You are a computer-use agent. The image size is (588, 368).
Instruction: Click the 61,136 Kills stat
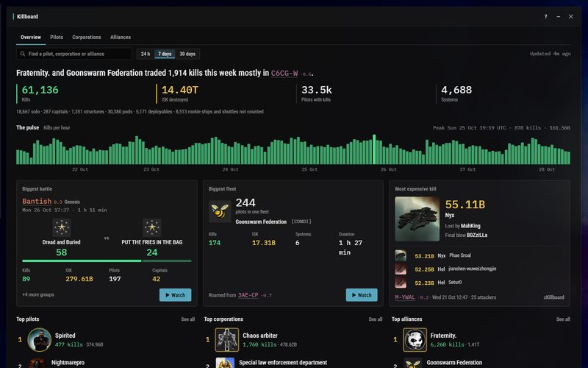coord(40,93)
